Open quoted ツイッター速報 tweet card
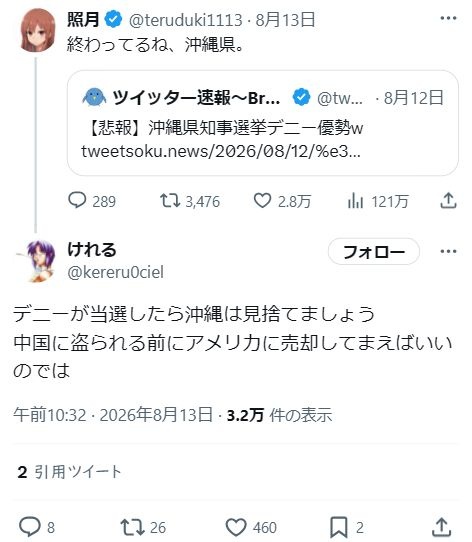Viewport: 472px width, 542px height. [263, 123]
